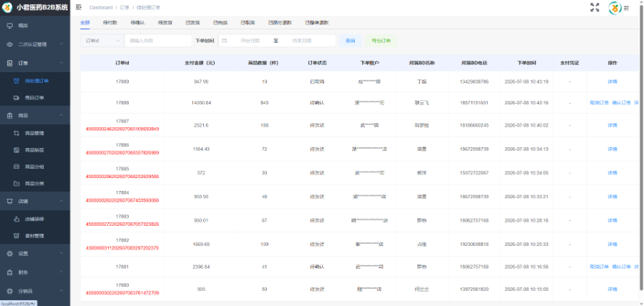This screenshot has width=644, height=306.
Task: Click the easel icon beside 店铺
Action: tap(10, 202)
